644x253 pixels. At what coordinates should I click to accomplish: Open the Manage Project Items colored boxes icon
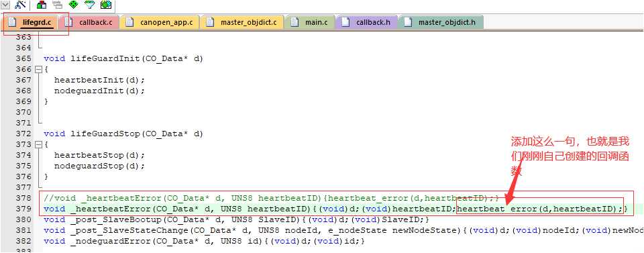coord(42,5)
